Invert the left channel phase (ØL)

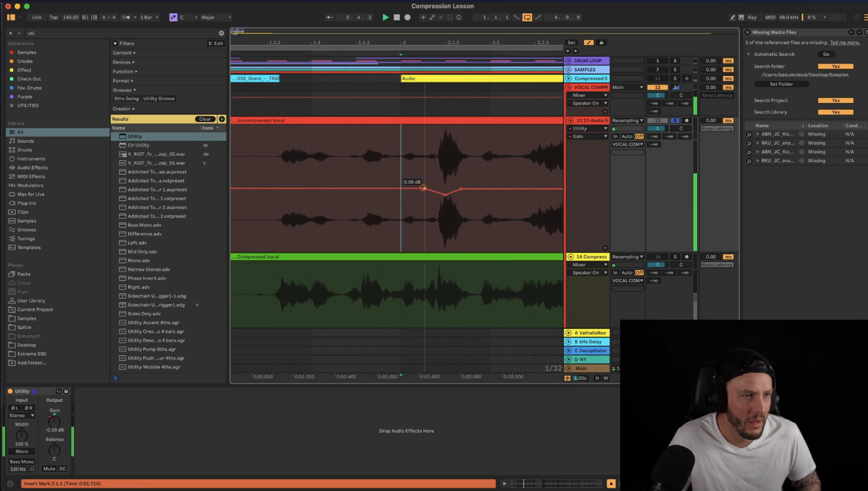tap(15, 408)
